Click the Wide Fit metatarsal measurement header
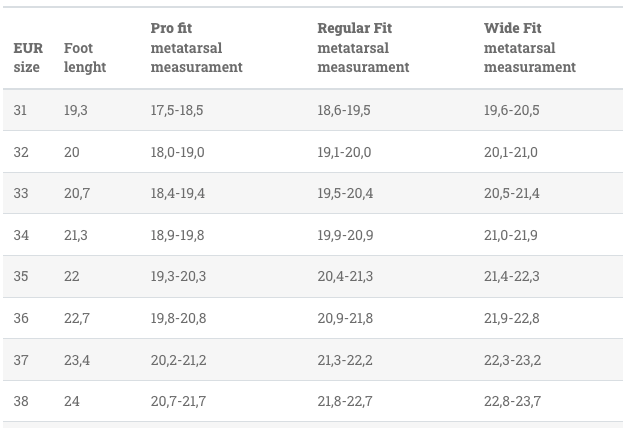Image resolution: width=623 pixels, height=428 pixels. [530, 48]
